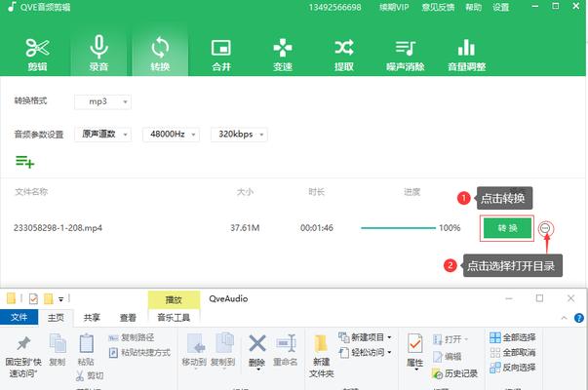Click the 100% conversion progress bar

click(x=398, y=228)
